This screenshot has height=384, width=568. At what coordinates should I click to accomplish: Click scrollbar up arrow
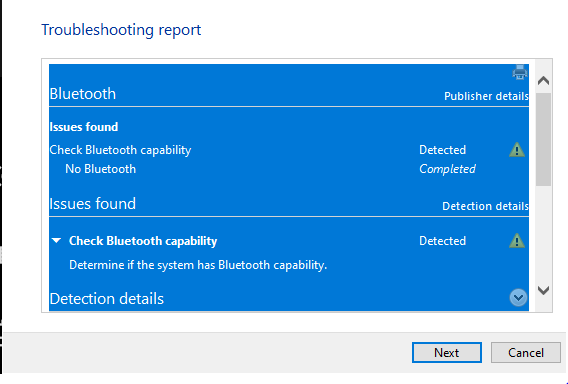(543, 80)
